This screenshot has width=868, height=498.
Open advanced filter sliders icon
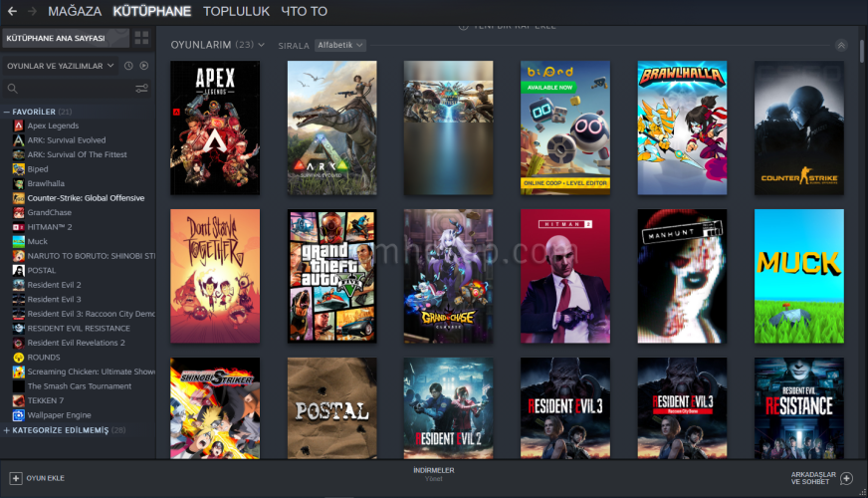(x=141, y=89)
